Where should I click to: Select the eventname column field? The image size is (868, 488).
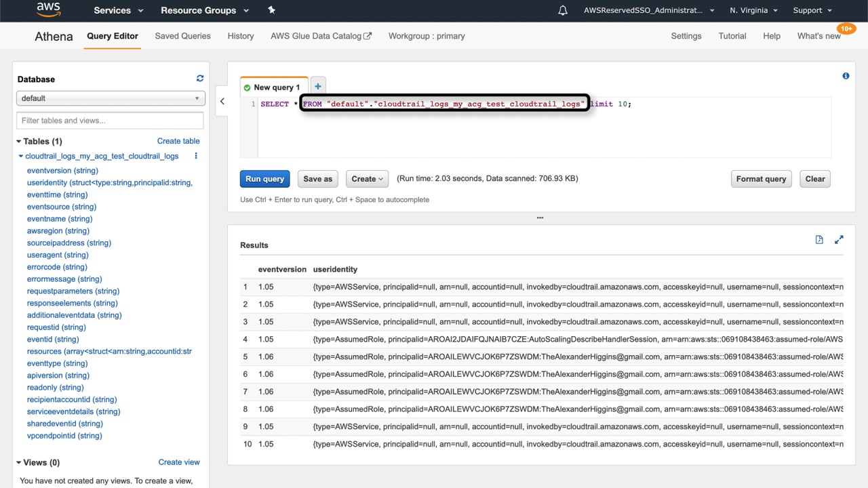(x=60, y=219)
